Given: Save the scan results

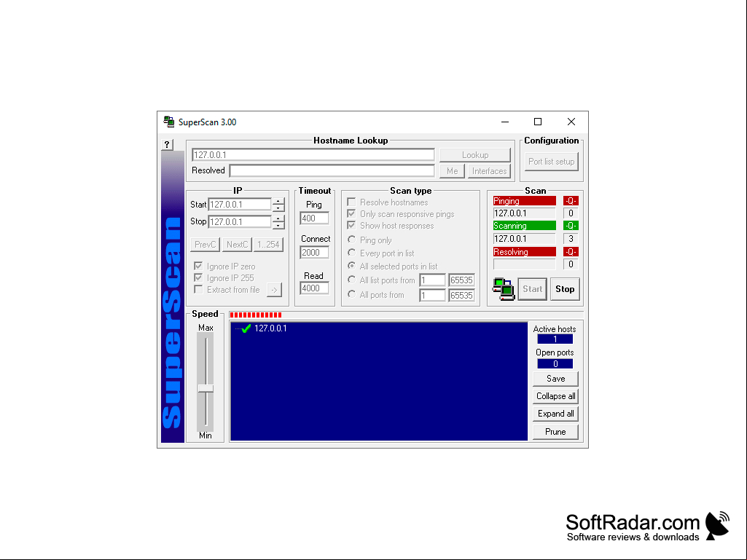Looking at the screenshot, I should (555, 379).
